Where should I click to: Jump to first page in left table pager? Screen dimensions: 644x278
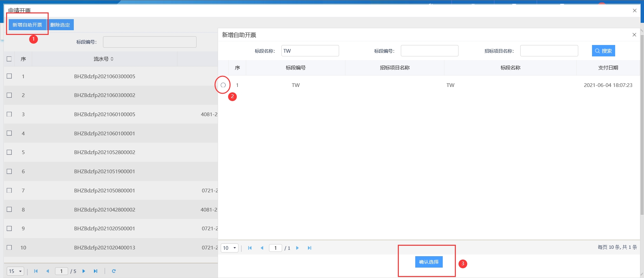tap(36, 271)
